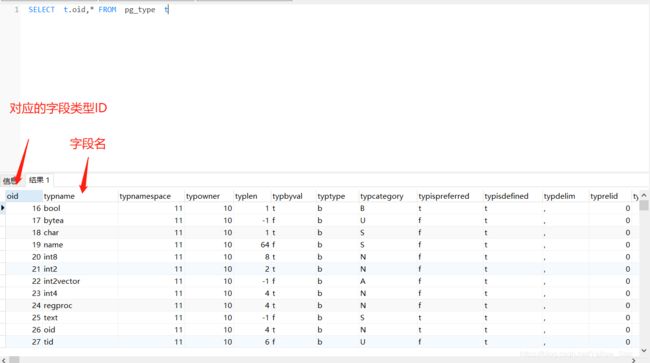Select the typnamespace column header
650x363 pixels.
(x=151, y=196)
